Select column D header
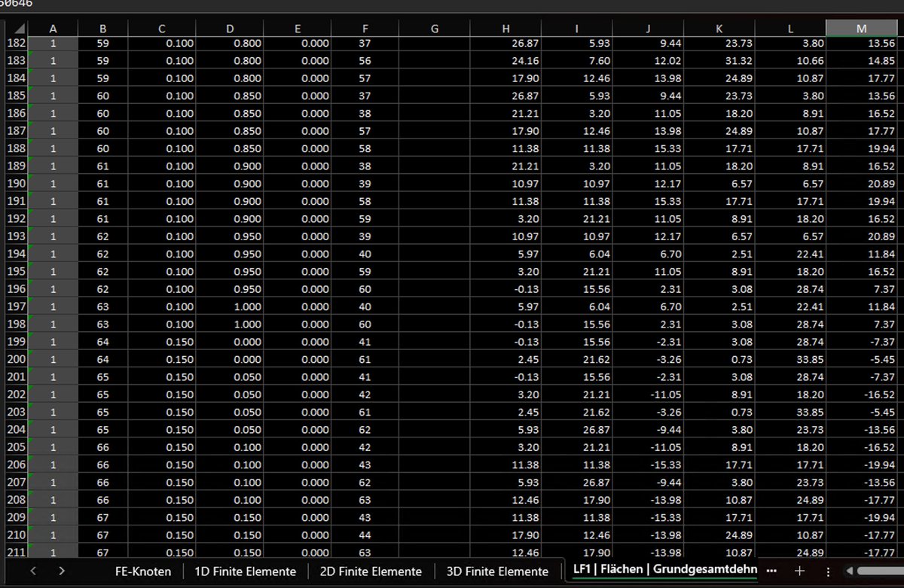This screenshot has width=904, height=588. click(x=230, y=28)
